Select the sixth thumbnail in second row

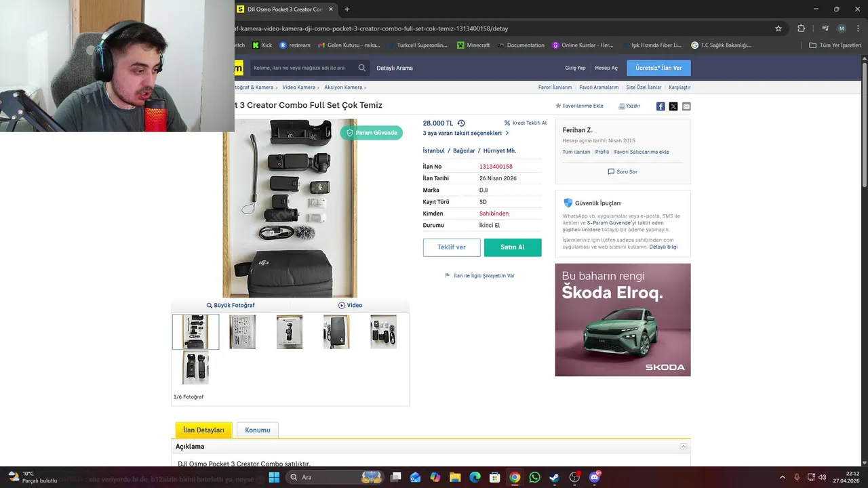[195, 367]
